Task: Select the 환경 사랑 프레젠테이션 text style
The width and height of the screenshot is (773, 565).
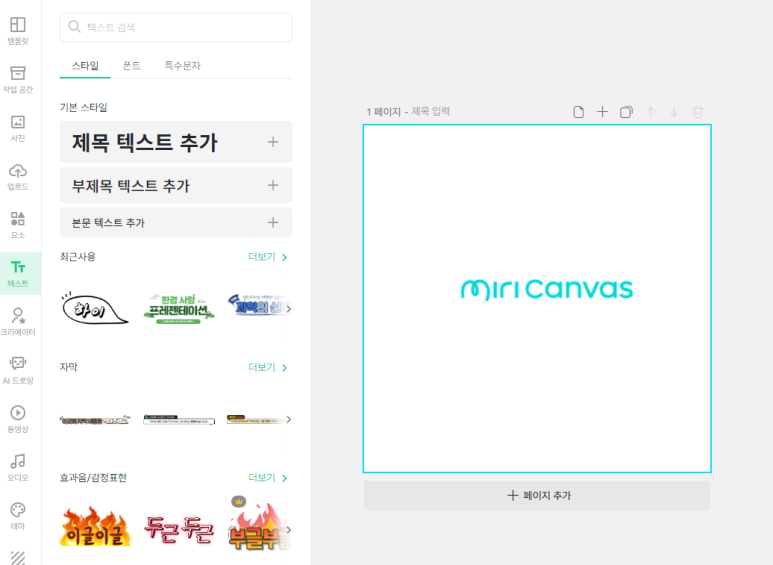Action: tap(179, 309)
